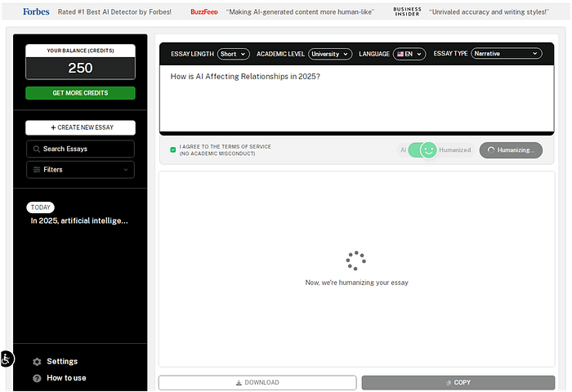Uncheck the terms of service checkbox
The height and width of the screenshot is (392, 572).
click(172, 149)
